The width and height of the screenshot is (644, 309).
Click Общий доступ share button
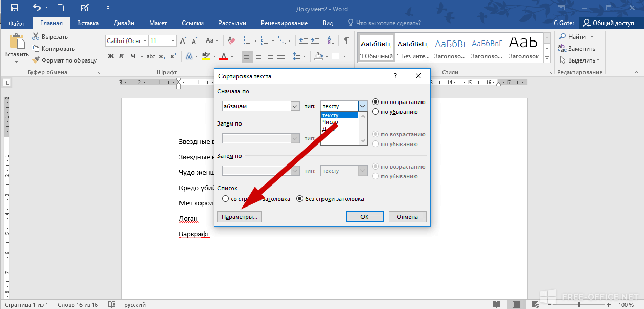[x=610, y=23]
